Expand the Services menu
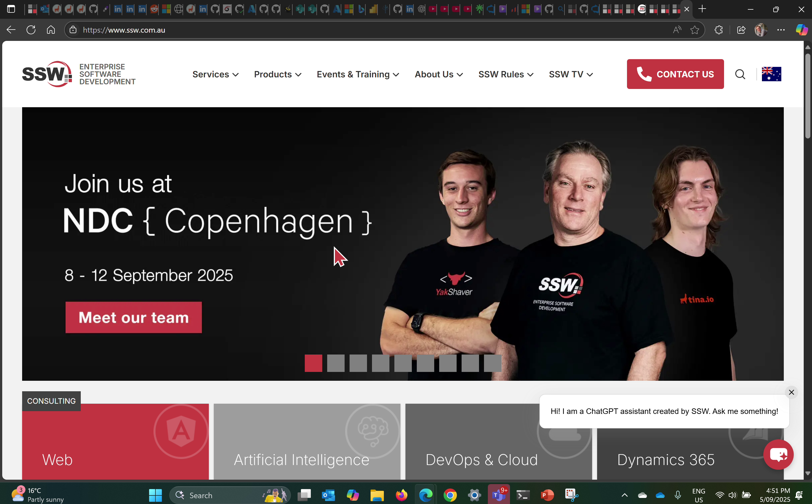This screenshot has height=504, width=812. (x=215, y=74)
